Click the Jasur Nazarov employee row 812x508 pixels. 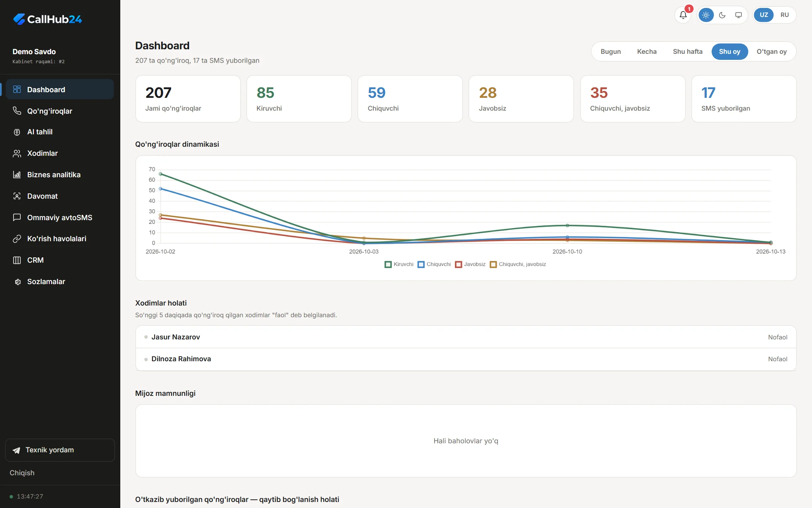(x=466, y=337)
